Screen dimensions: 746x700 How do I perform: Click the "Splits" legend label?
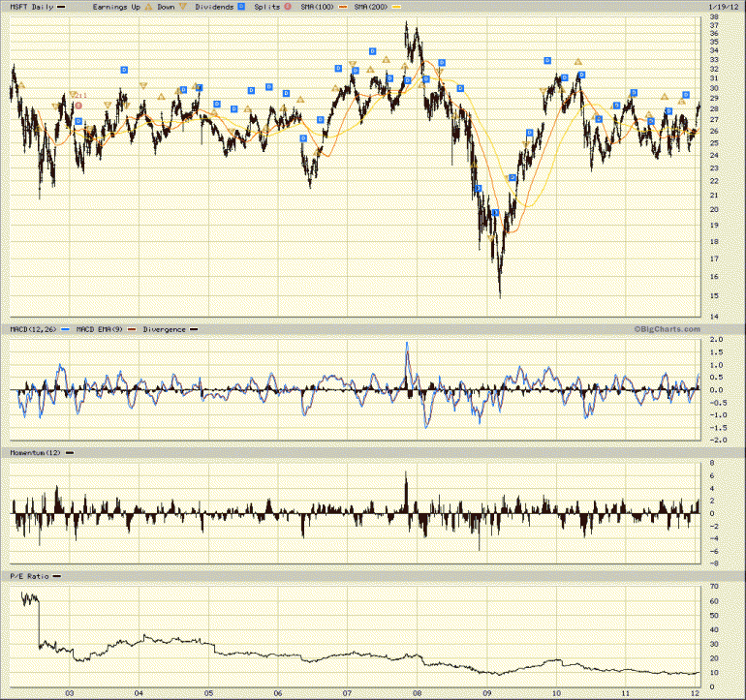(x=267, y=7)
